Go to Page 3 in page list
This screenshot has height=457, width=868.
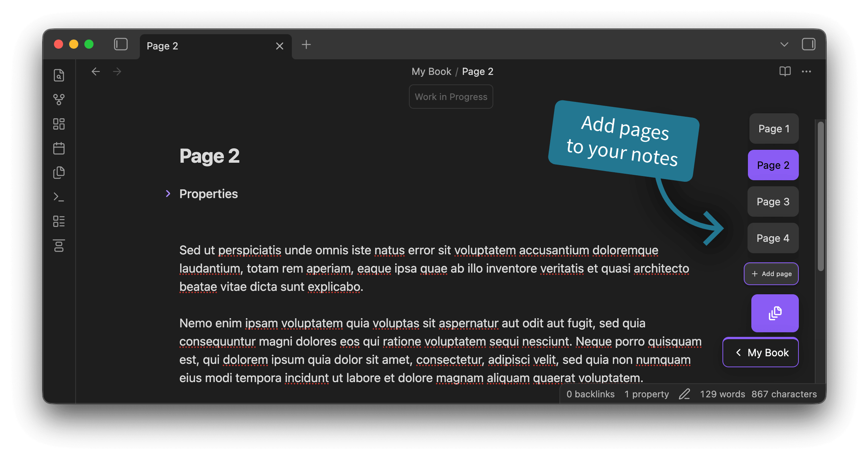pos(773,202)
